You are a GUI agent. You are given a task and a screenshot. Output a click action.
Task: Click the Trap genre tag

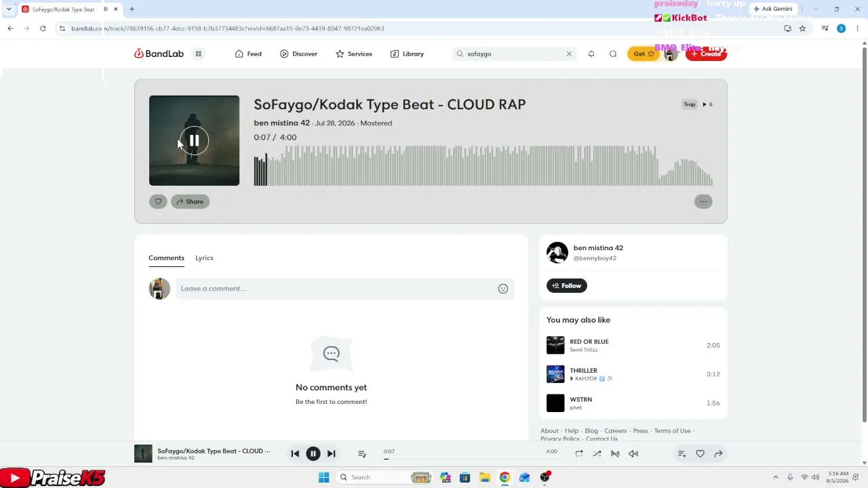[690, 104]
